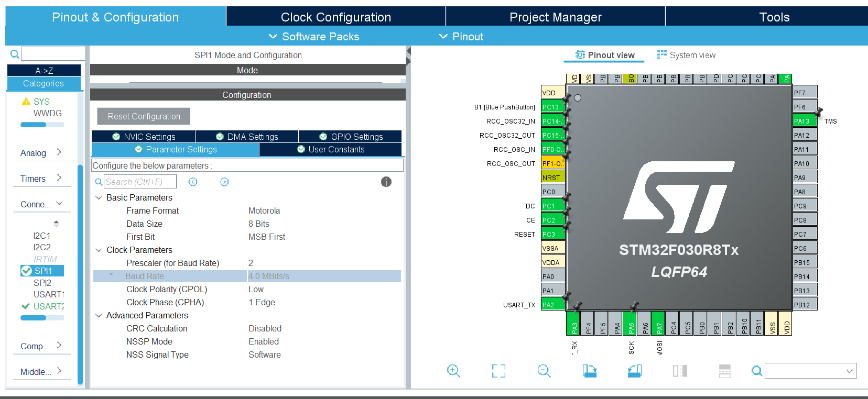
Task: Select I2C1 in peripheral list
Action: (42, 236)
